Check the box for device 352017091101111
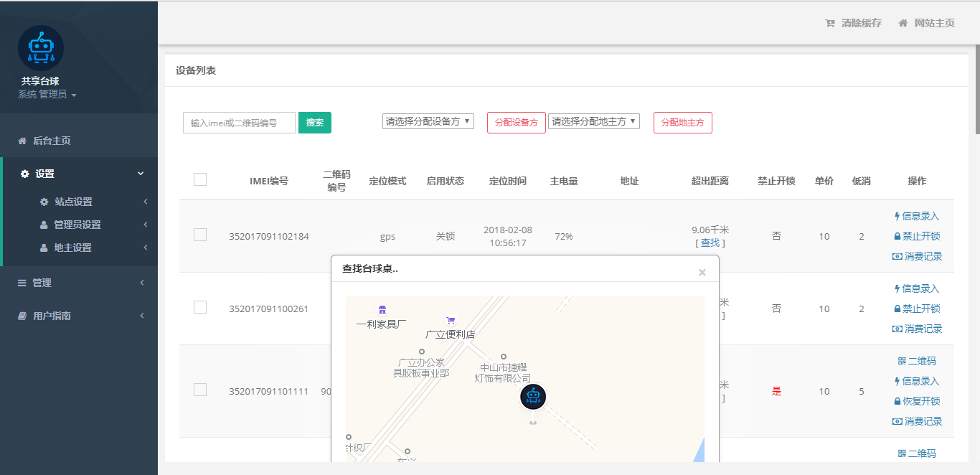This screenshot has height=475, width=980. pyautogui.click(x=200, y=390)
